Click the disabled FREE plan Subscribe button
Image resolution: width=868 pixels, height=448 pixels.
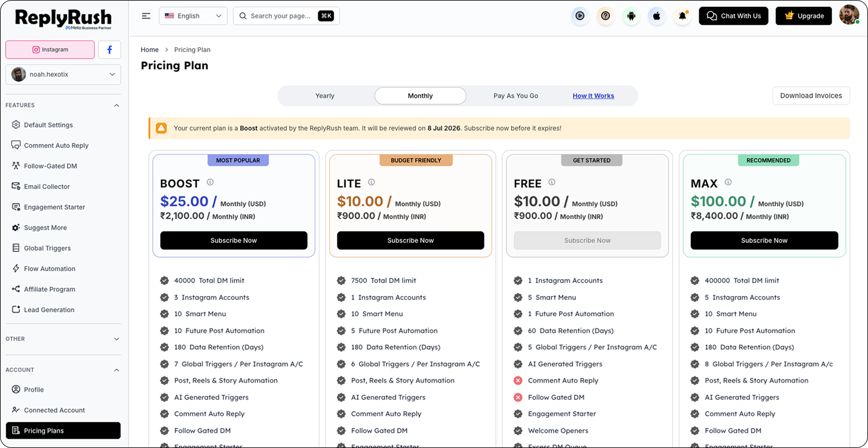[x=587, y=240]
